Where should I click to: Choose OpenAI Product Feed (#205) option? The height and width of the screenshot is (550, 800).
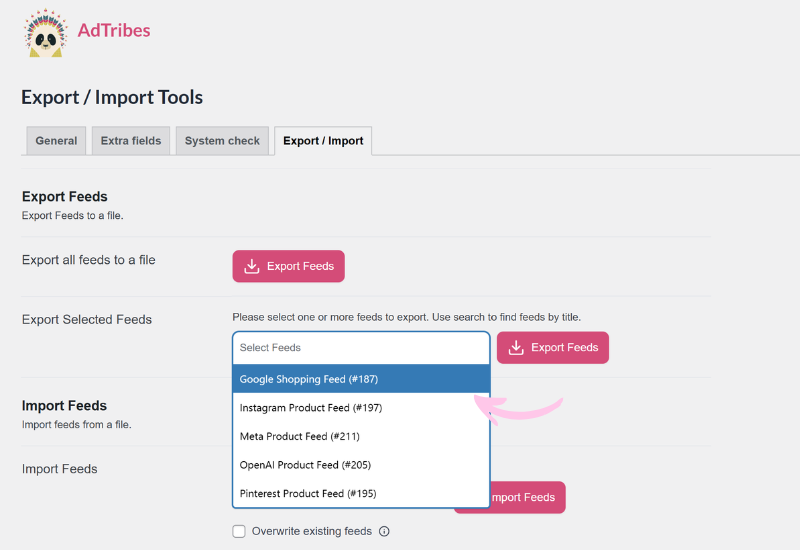click(361, 465)
